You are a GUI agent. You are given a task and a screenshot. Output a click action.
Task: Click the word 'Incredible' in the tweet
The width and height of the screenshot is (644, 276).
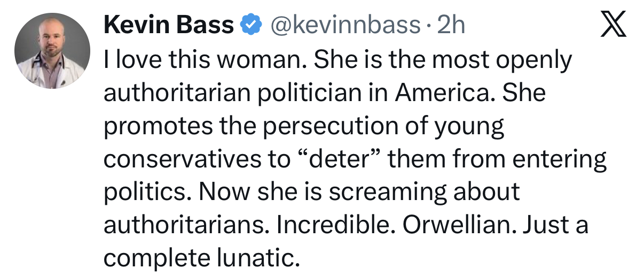(x=335, y=225)
